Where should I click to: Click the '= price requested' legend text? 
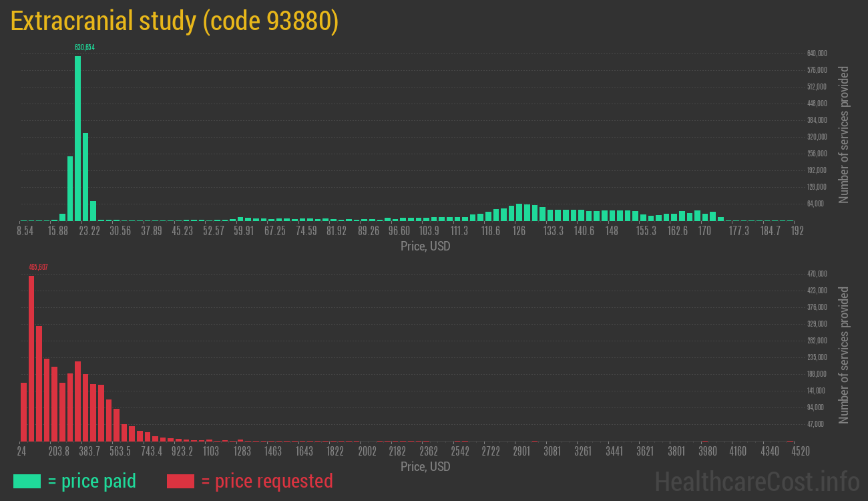point(266,481)
